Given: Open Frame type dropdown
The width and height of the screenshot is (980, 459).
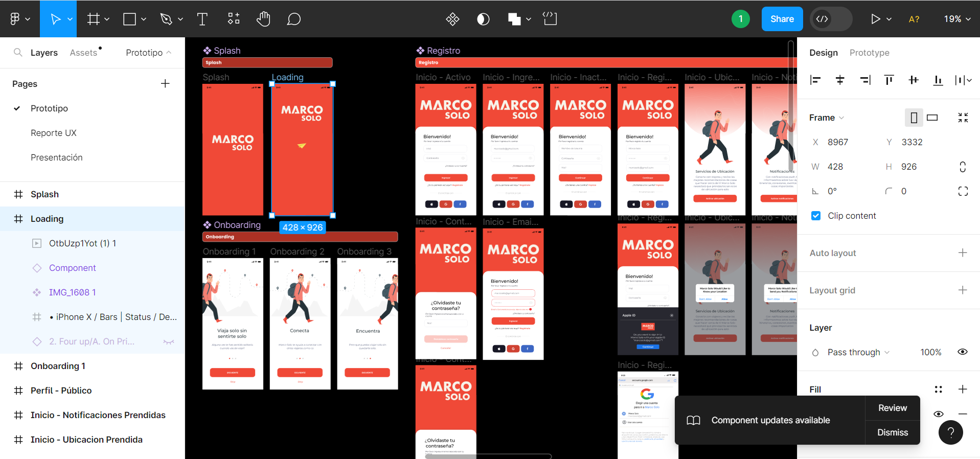Looking at the screenshot, I should click(x=827, y=118).
